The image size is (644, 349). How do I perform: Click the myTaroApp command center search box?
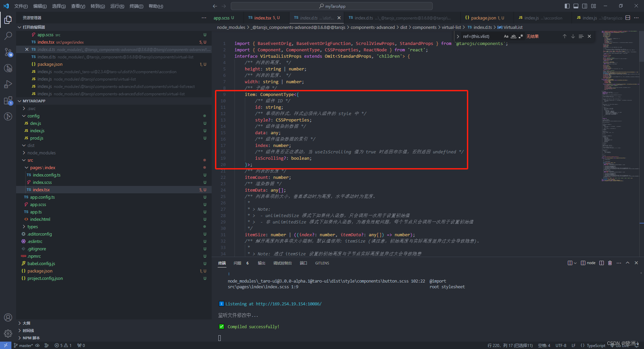[332, 6]
